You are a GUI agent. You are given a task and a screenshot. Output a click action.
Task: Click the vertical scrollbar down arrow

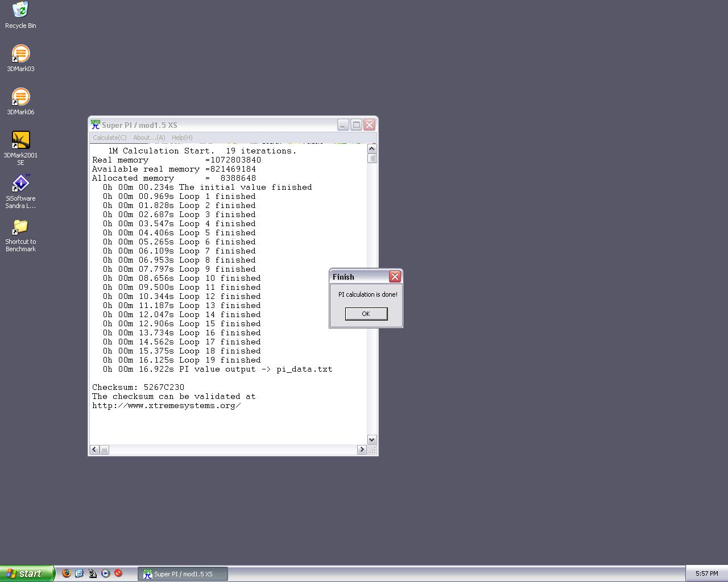[x=372, y=439]
